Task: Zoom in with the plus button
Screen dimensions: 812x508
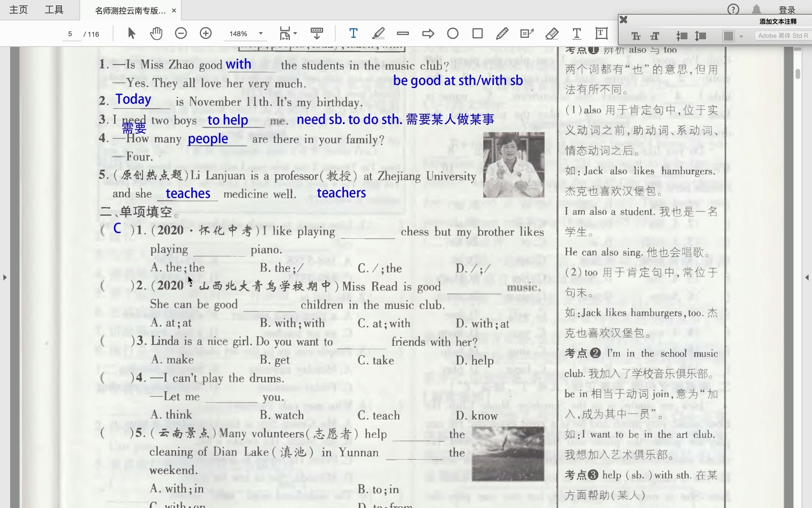Action: [206, 34]
